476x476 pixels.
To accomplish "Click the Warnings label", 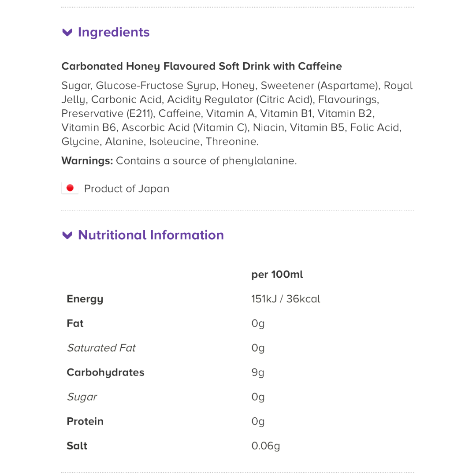I will click(87, 161).
